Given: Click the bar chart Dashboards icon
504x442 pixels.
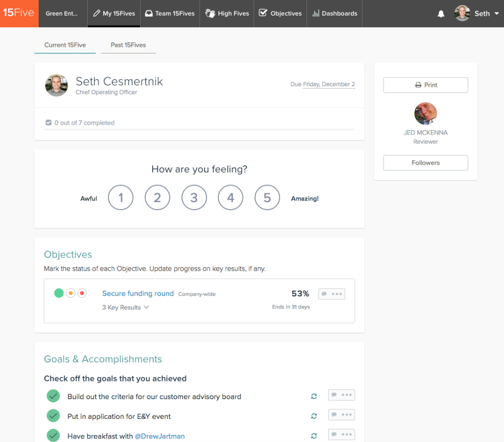Looking at the screenshot, I should pyautogui.click(x=316, y=13).
